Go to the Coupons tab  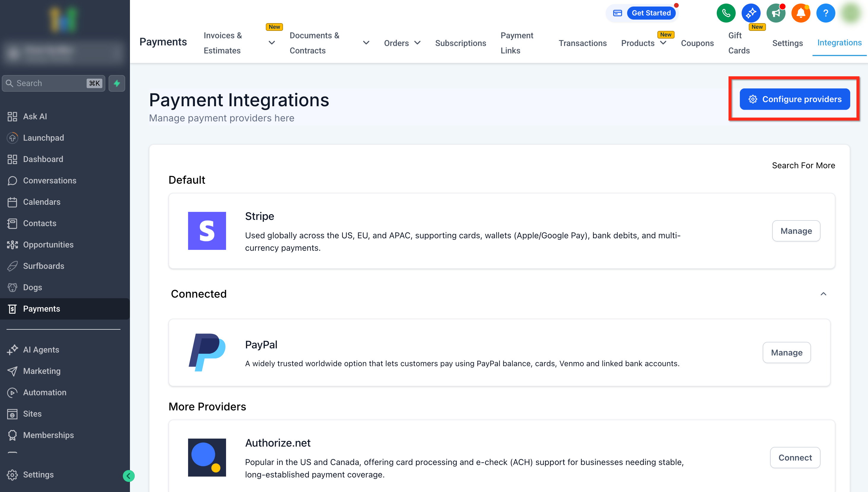point(697,43)
